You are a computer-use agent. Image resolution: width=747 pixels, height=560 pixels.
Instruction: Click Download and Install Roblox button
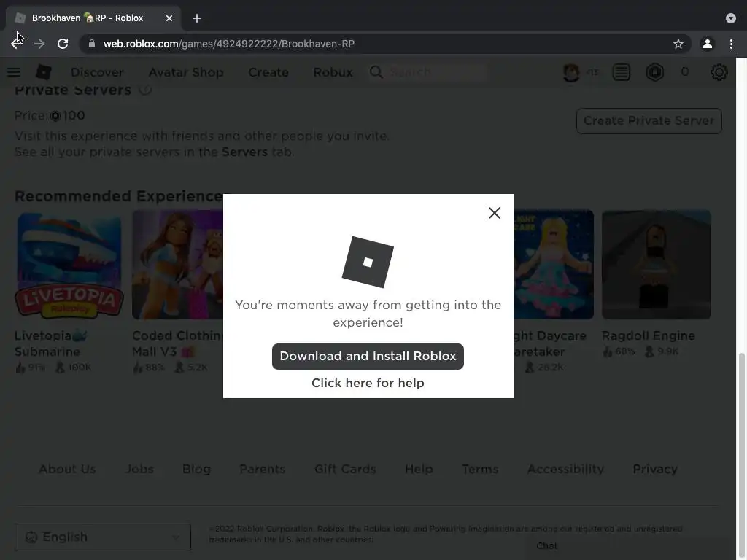pyautogui.click(x=368, y=356)
